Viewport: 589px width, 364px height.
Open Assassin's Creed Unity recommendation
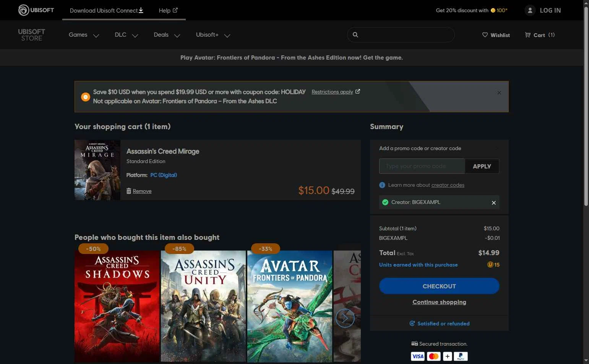[203, 306]
